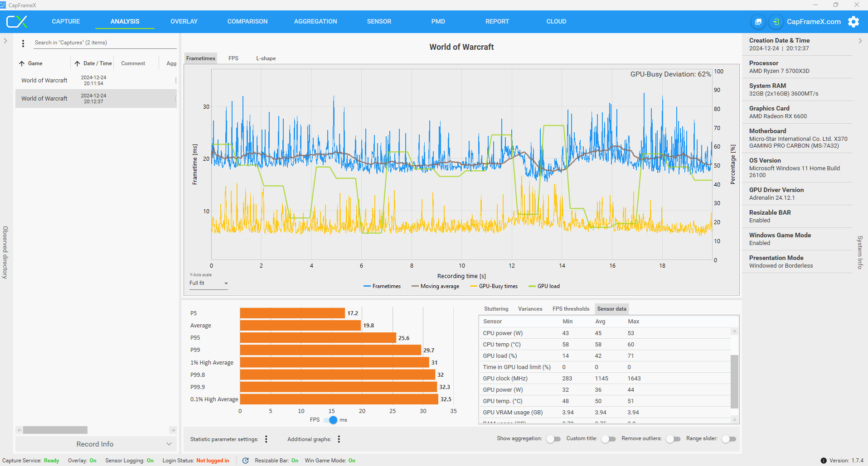Click the GPU clock (MHz) sensor row
This screenshot has width=868, height=466.
point(605,379)
